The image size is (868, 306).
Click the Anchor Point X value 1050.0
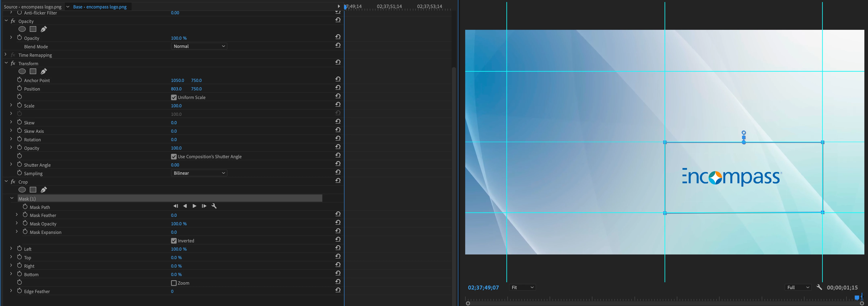point(177,81)
